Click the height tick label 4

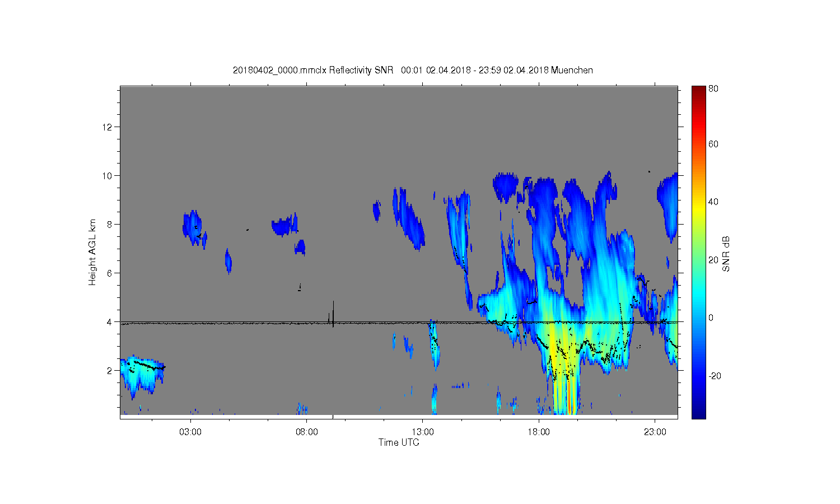[110, 321]
